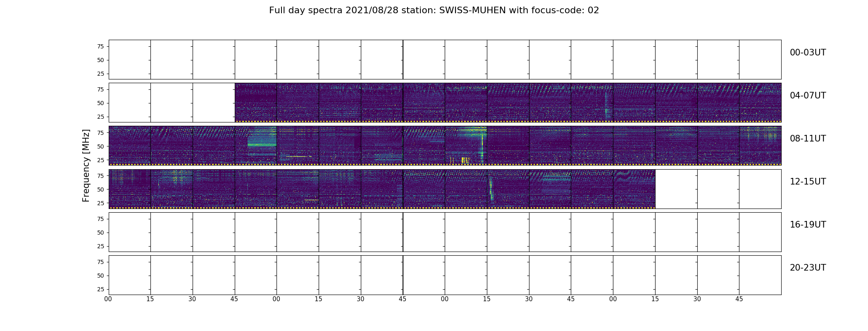Click the 75 MHz tick of the 12-15UT row
Screen dimensions: 868x331
[x=100, y=175]
